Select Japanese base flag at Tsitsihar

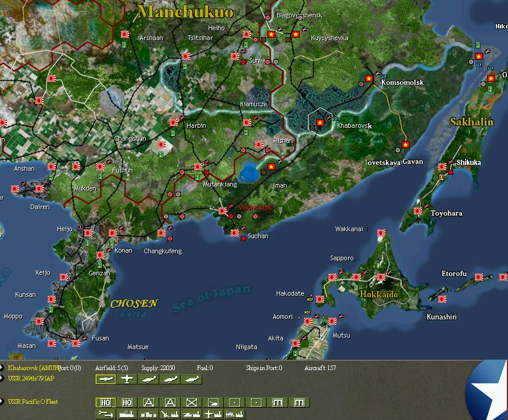pos(185,56)
